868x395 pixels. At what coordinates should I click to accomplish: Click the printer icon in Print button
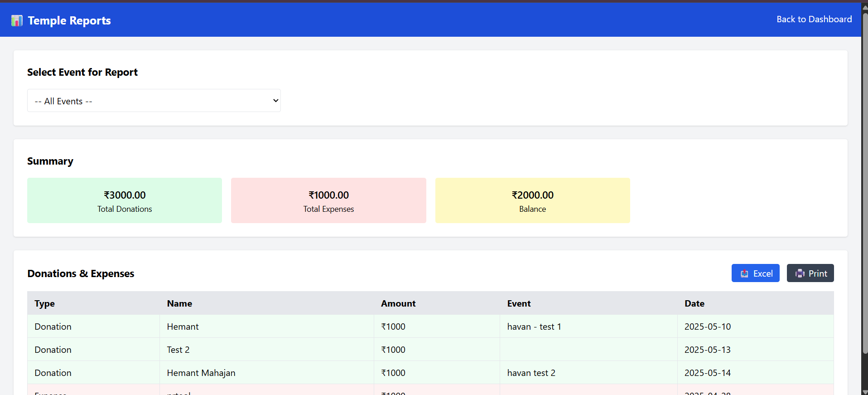[800, 273]
